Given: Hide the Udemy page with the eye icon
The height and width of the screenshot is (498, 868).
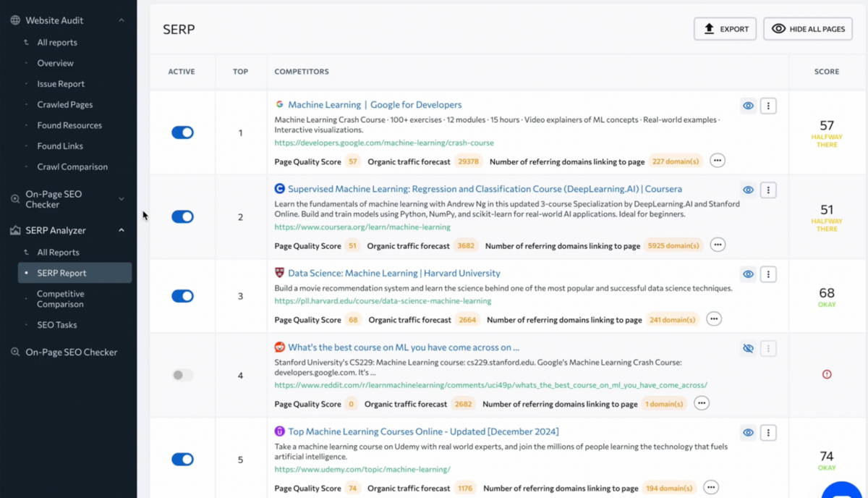Looking at the screenshot, I should (748, 433).
